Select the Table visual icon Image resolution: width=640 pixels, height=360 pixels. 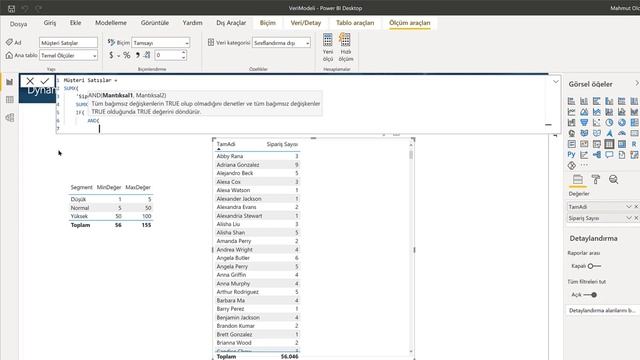point(609,144)
